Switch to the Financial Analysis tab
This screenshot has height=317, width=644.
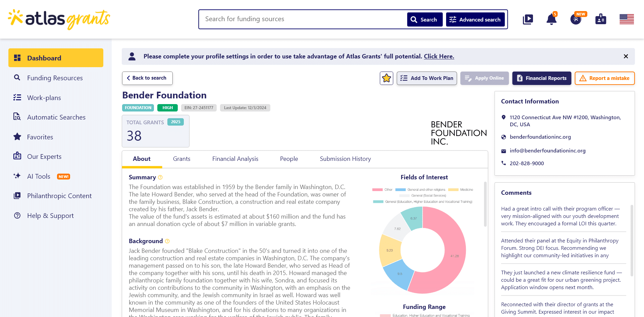coord(235,159)
